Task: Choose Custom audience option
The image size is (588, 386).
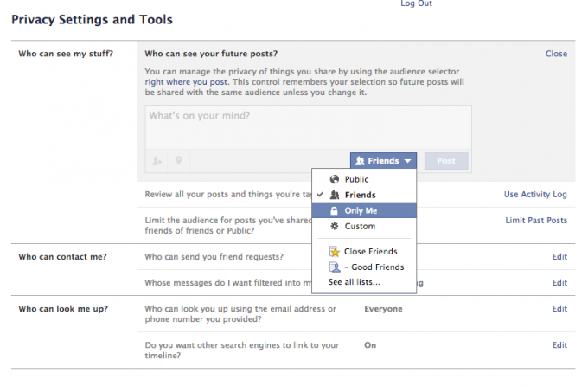Action: pyautogui.click(x=364, y=226)
